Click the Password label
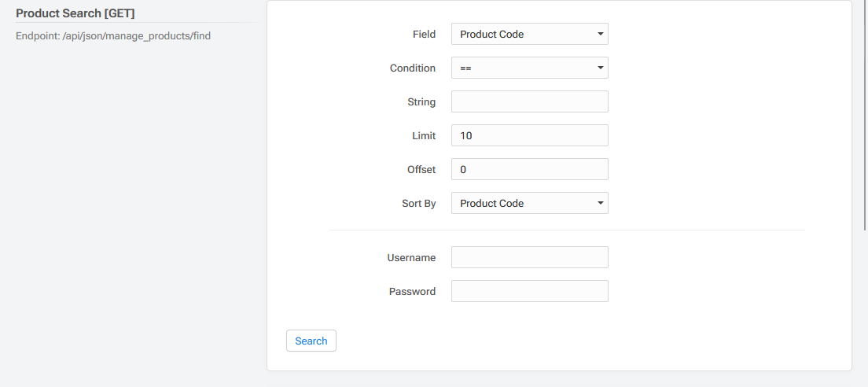This screenshot has width=868, height=387. pos(412,292)
